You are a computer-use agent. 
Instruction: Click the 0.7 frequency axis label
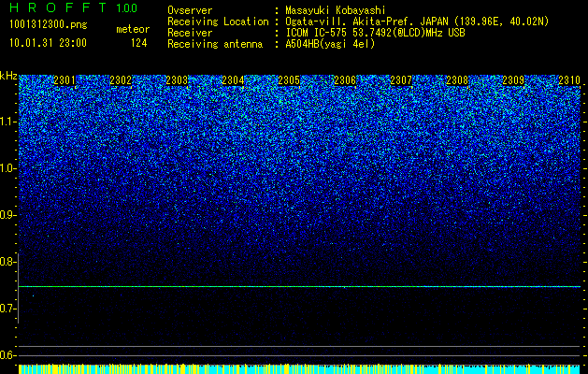click(x=7, y=309)
